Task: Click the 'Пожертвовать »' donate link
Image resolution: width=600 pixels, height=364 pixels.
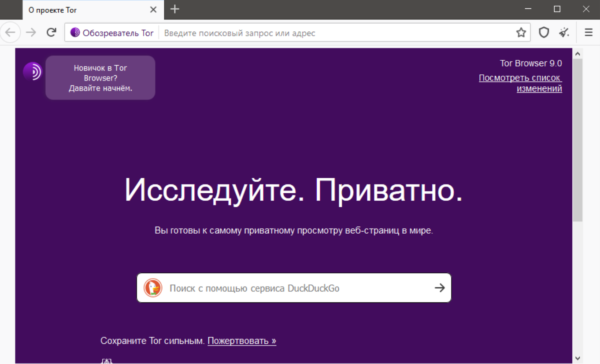Action: (242, 341)
